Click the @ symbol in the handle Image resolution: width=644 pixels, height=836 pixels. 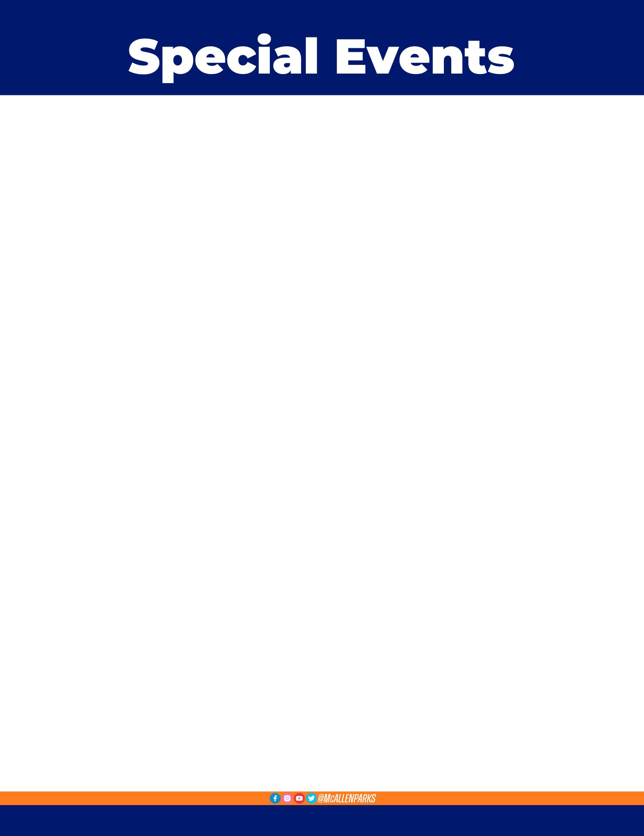coord(321,798)
